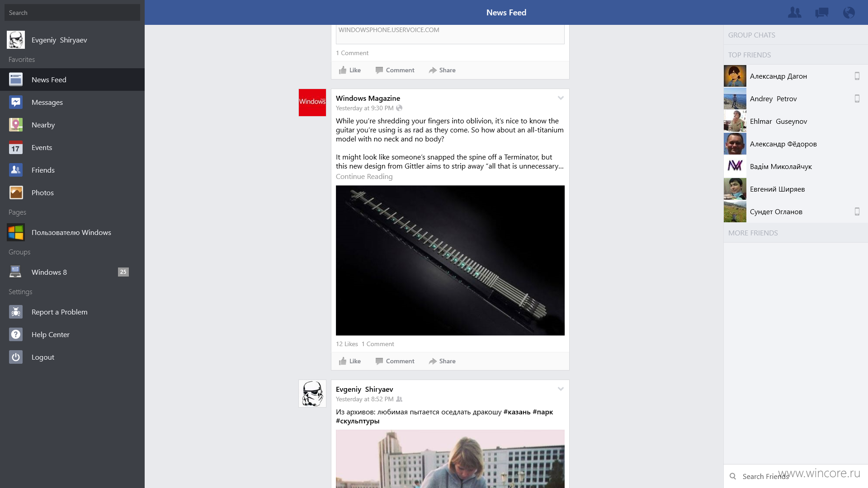Click the Help Center question icon
This screenshot has height=488, width=868.
pos(16,334)
